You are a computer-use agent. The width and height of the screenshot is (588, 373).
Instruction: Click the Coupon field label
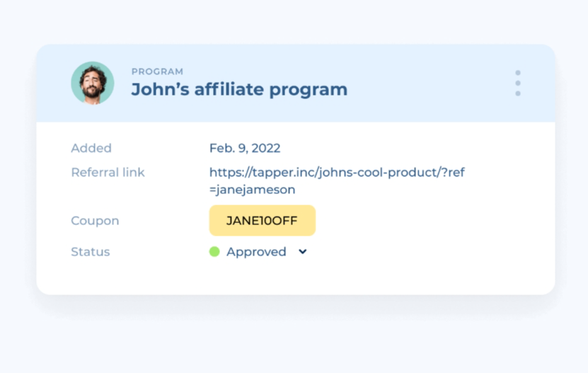tap(95, 220)
